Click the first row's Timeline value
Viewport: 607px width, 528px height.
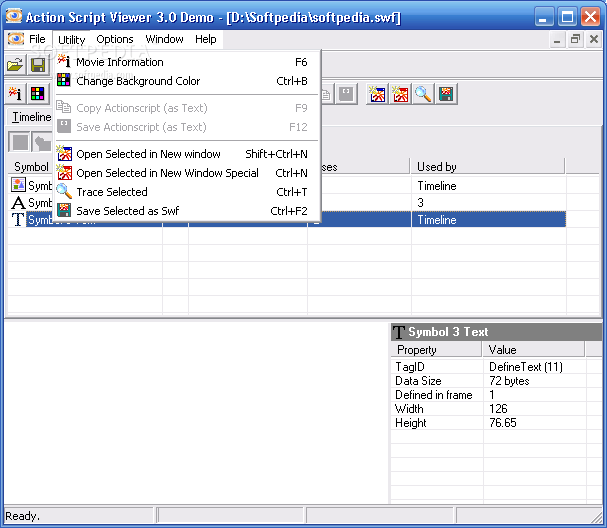tap(437, 186)
